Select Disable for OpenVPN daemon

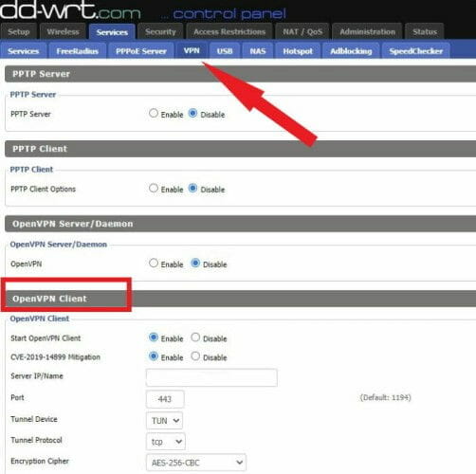click(195, 263)
